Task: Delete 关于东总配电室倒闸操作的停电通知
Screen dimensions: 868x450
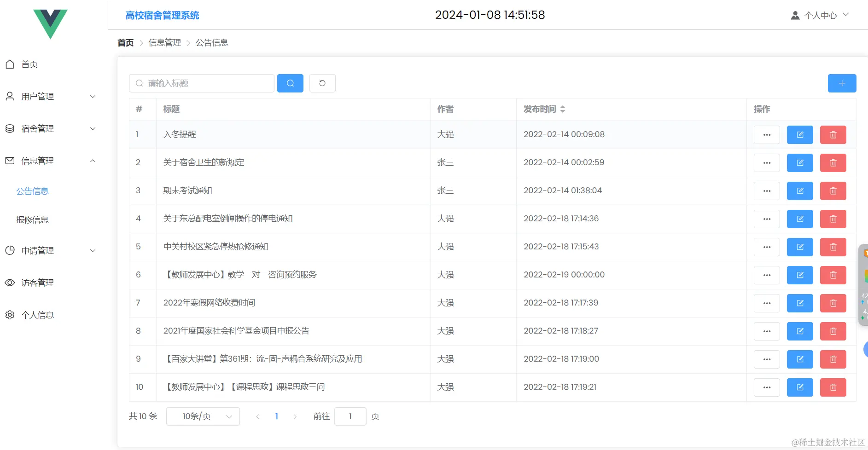Action: pyautogui.click(x=833, y=219)
